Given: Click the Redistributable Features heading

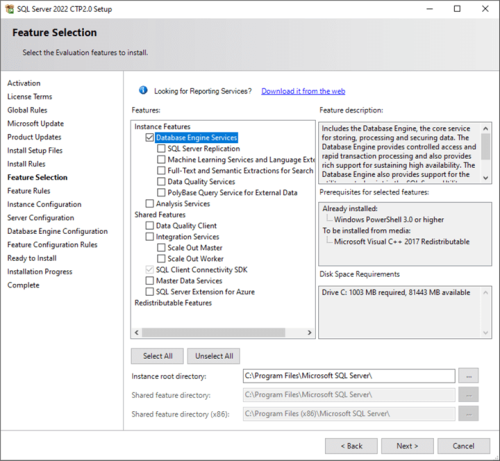Looking at the screenshot, I should [x=173, y=303].
